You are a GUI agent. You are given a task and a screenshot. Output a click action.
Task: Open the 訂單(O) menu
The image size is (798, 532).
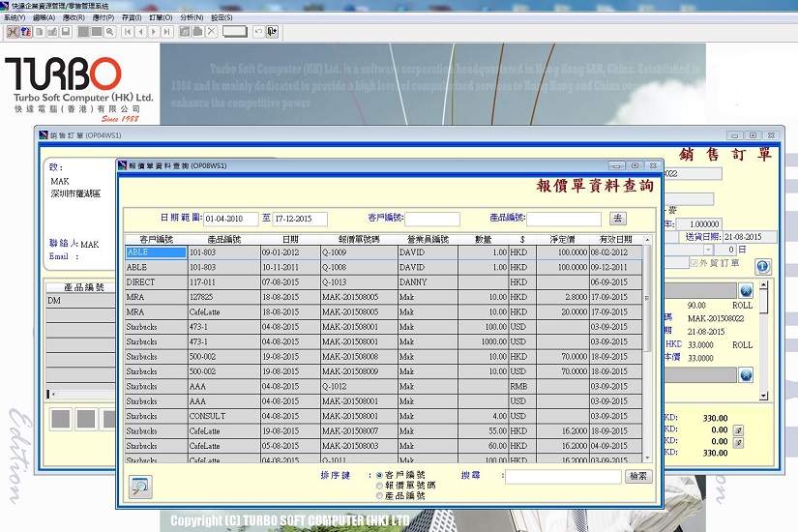tap(161, 17)
